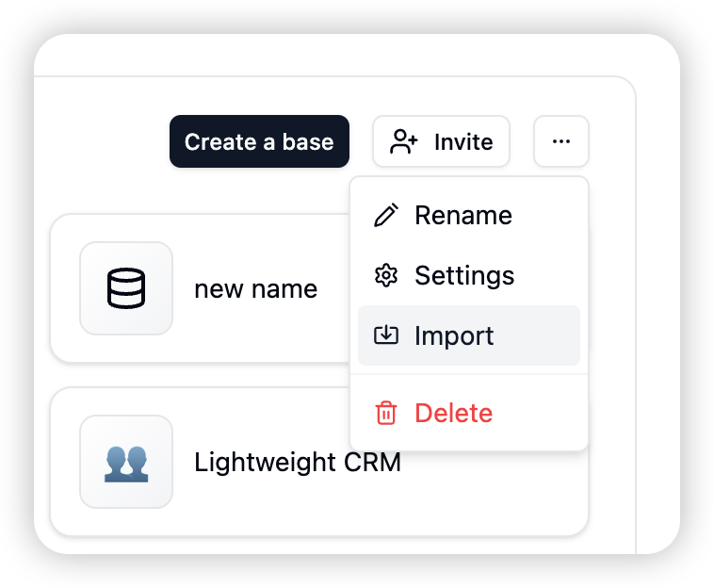
Task: Click the add-person icon on Invite
Action: 403,141
